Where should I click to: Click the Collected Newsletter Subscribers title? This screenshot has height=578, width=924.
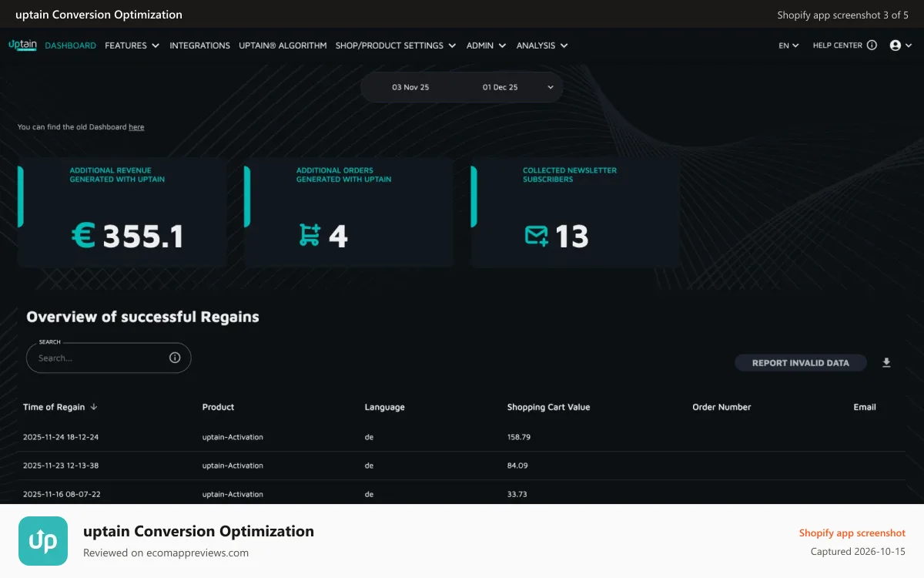(x=570, y=175)
